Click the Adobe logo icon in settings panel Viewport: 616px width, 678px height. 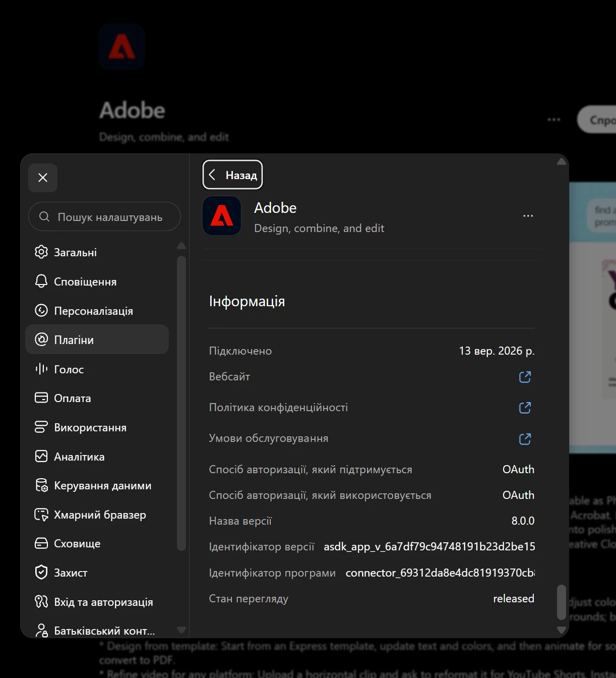[222, 216]
